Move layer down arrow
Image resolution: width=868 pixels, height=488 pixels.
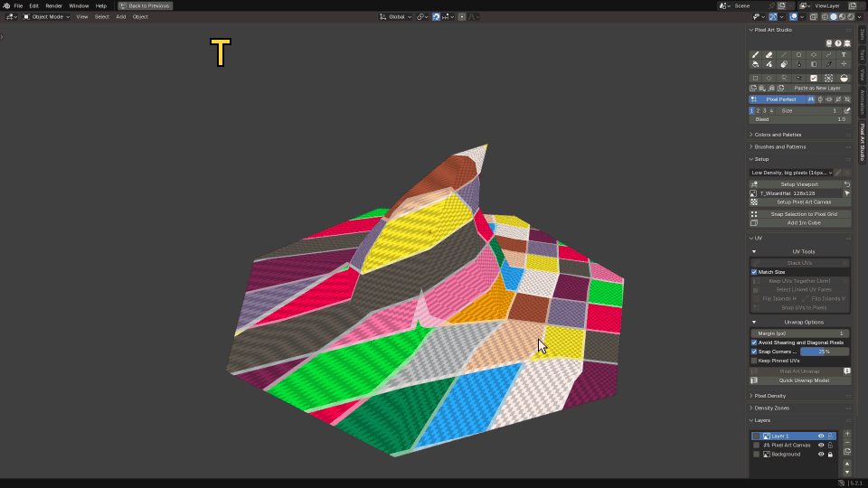click(847, 472)
